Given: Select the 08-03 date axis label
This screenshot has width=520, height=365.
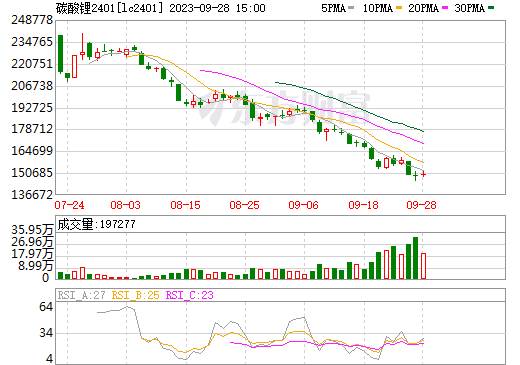Looking at the screenshot, I should 125,205.
